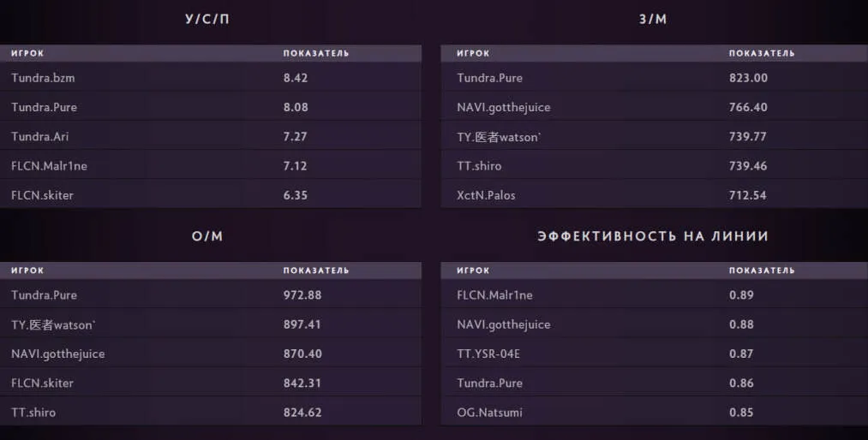This screenshot has height=440, width=868.
Task: Click ПОКАЗАТЕЛЬ header under ЭФФЕКТИВНОСТЬ НА ЛИНИИ
Action: pyautogui.click(x=761, y=271)
